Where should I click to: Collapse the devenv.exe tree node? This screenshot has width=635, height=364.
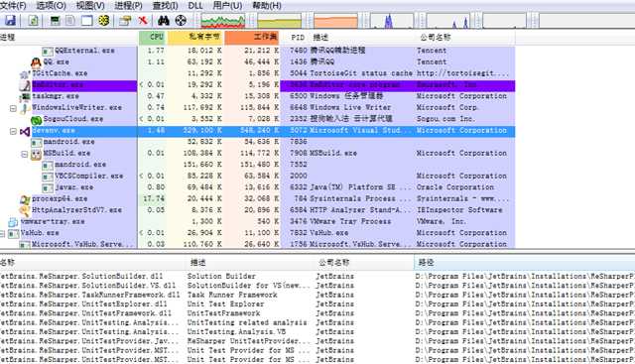tap(13, 132)
